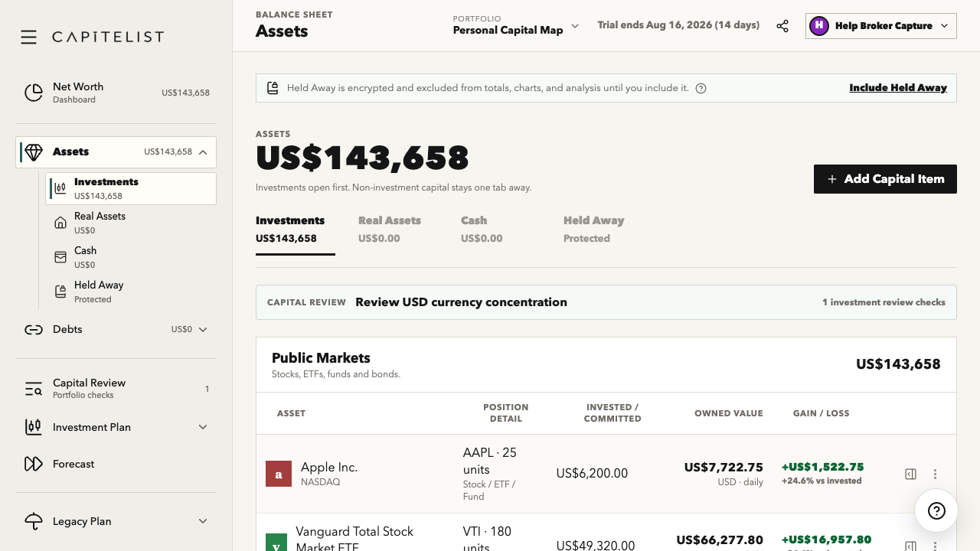Viewport: 980px width, 551px height.
Task: Click the Capitelist logo
Action: point(108,37)
